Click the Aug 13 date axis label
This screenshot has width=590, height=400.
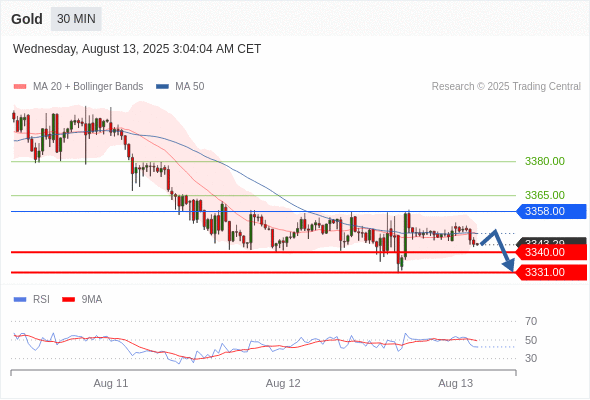[455, 383]
